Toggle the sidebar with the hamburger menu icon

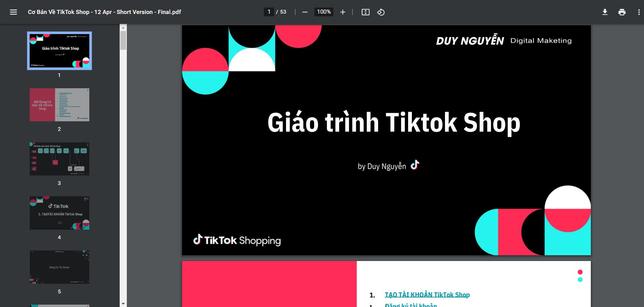click(x=13, y=12)
